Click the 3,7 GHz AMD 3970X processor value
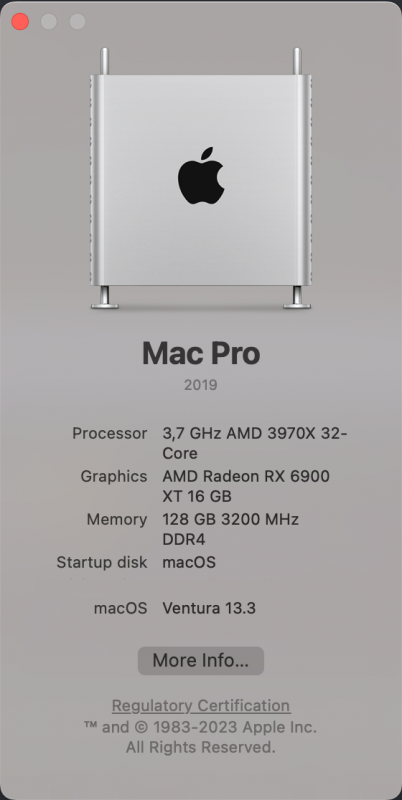The height and width of the screenshot is (800, 402). coord(255,443)
